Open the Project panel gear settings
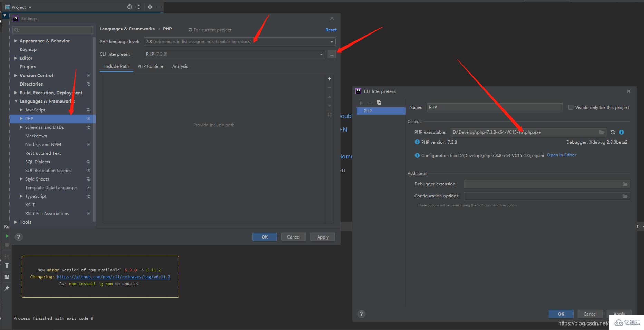The height and width of the screenshot is (330, 644). 150,7
